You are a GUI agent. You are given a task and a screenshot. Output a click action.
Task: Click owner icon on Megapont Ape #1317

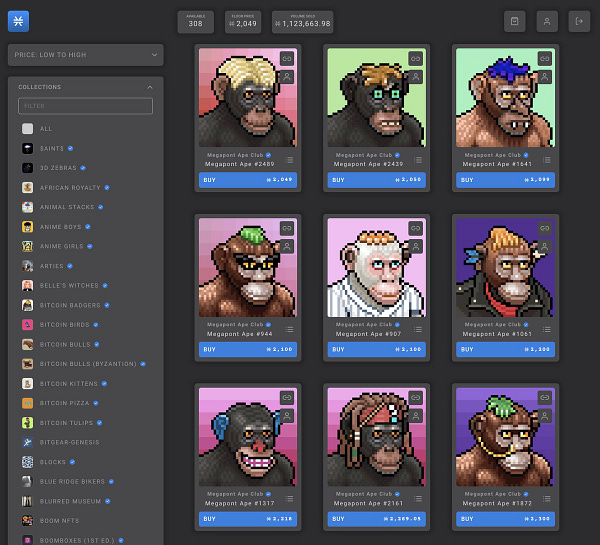point(287,416)
